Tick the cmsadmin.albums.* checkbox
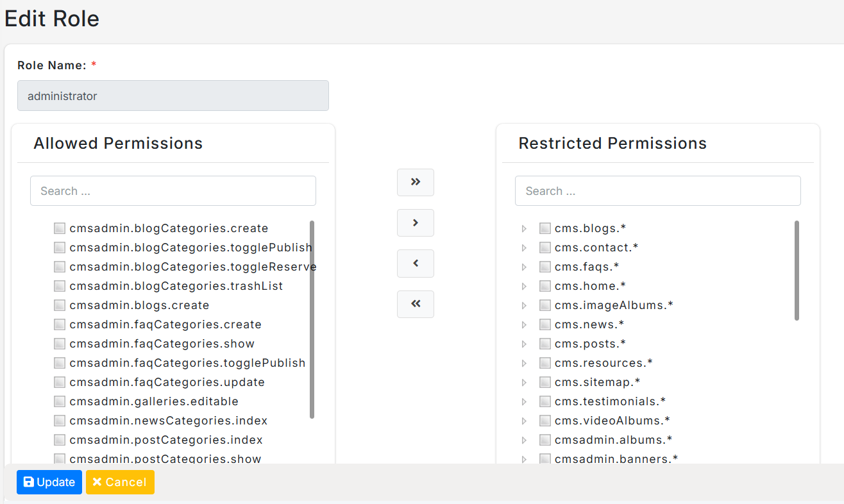844x504 pixels. click(x=545, y=440)
